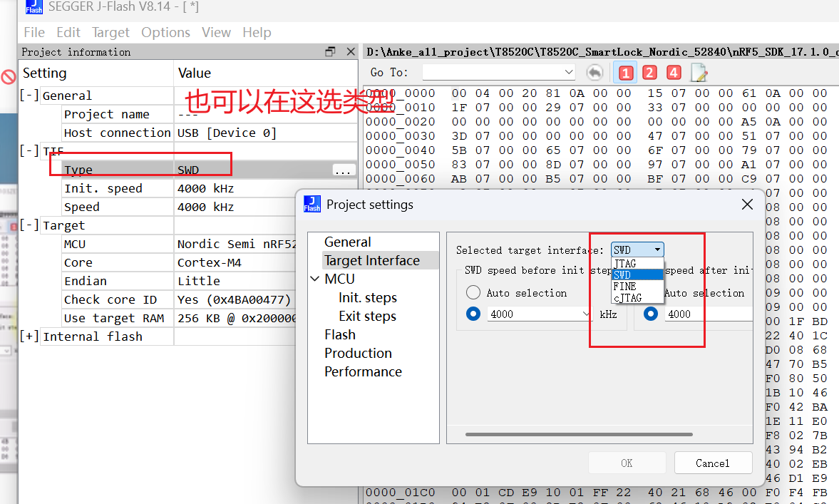Click the hex address row '0000_0030'
This screenshot has width=839, height=504.
point(400,136)
